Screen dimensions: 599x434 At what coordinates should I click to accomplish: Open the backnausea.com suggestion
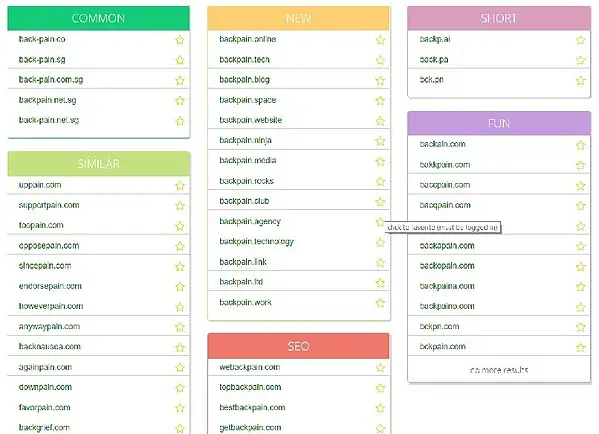click(x=50, y=347)
